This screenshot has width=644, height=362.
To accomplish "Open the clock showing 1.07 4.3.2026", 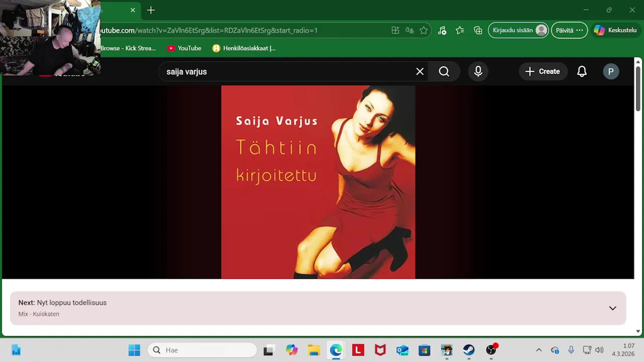I will 623,350.
